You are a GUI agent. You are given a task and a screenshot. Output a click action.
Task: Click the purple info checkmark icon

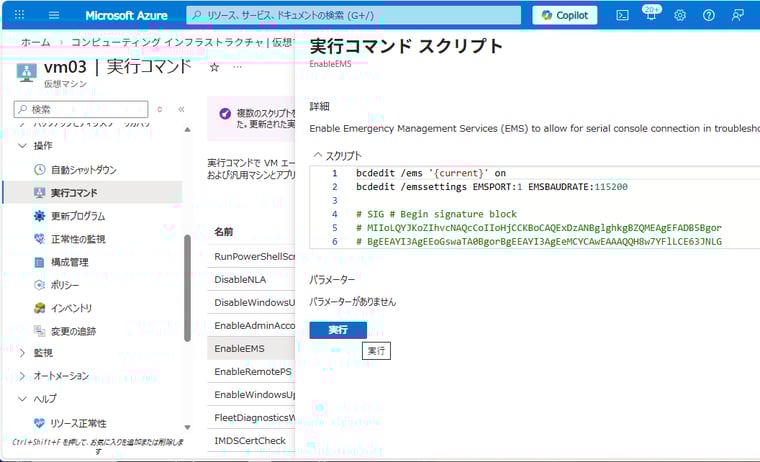225,113
